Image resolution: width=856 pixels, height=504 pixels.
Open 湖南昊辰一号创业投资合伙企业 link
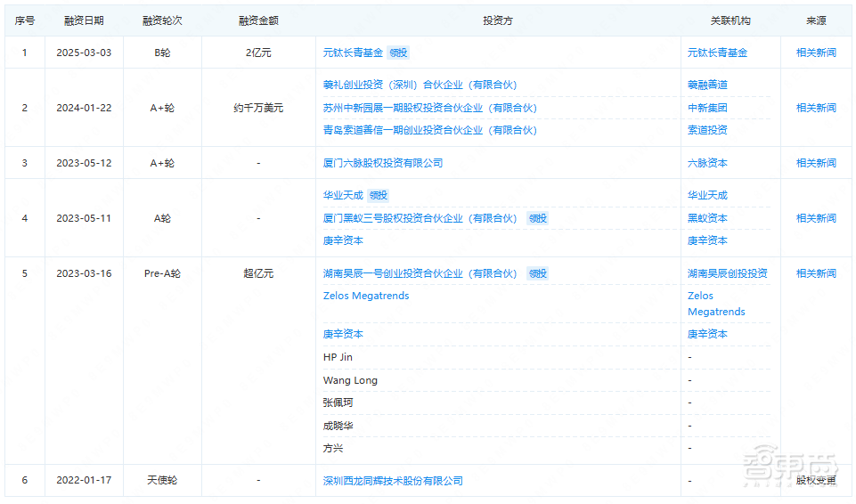point(420,273)
